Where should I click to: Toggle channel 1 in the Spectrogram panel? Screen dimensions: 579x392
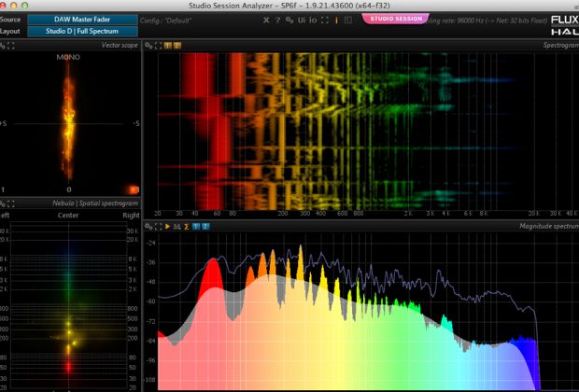click(168, 45)
